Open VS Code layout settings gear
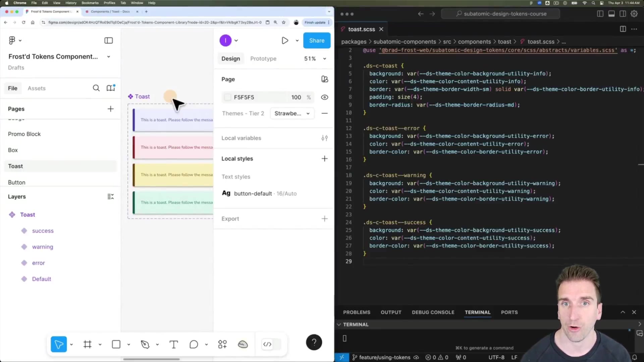 pos(634,14)
